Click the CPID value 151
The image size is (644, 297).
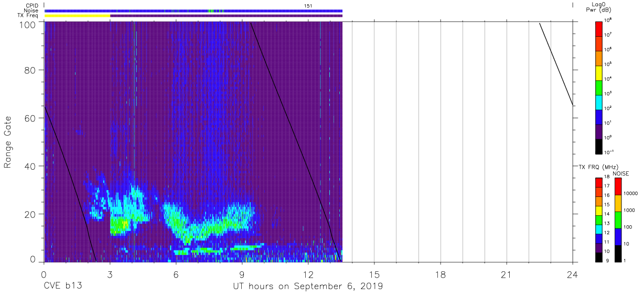point(308,5)
